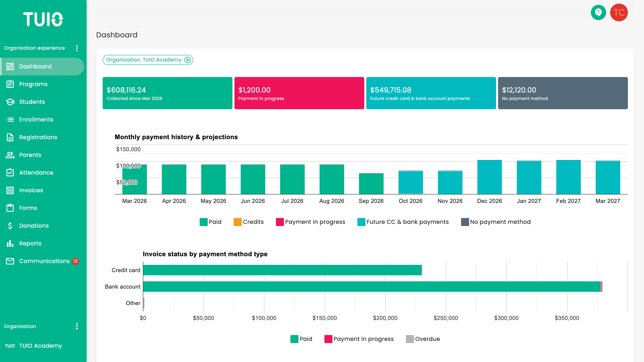
Task: Click the Credit card bar in invoice chart
Action: click(x=283, y=270)
